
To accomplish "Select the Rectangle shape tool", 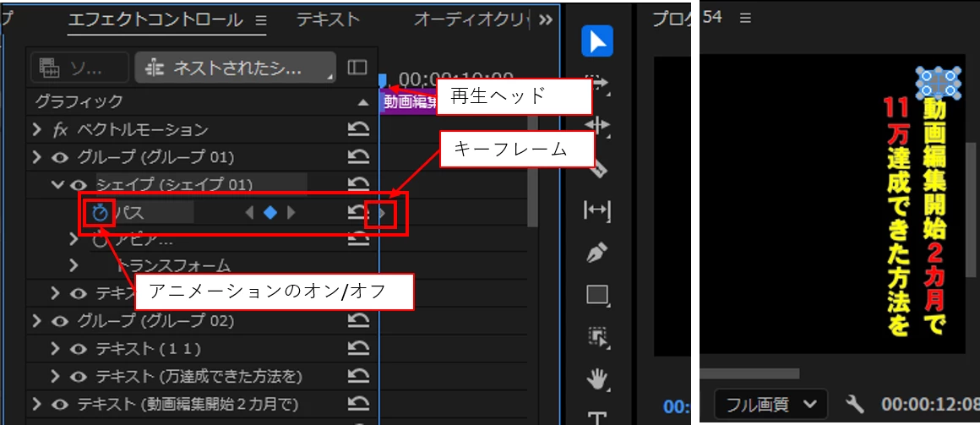I will pyautogui.click(x=598, y=295).
